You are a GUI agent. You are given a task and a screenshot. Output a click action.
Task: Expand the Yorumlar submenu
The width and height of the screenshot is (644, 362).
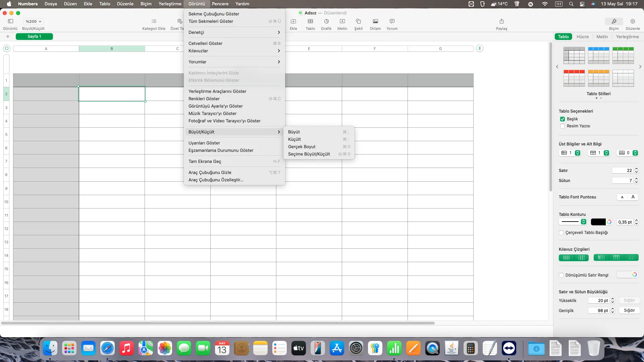pos(234,62)
